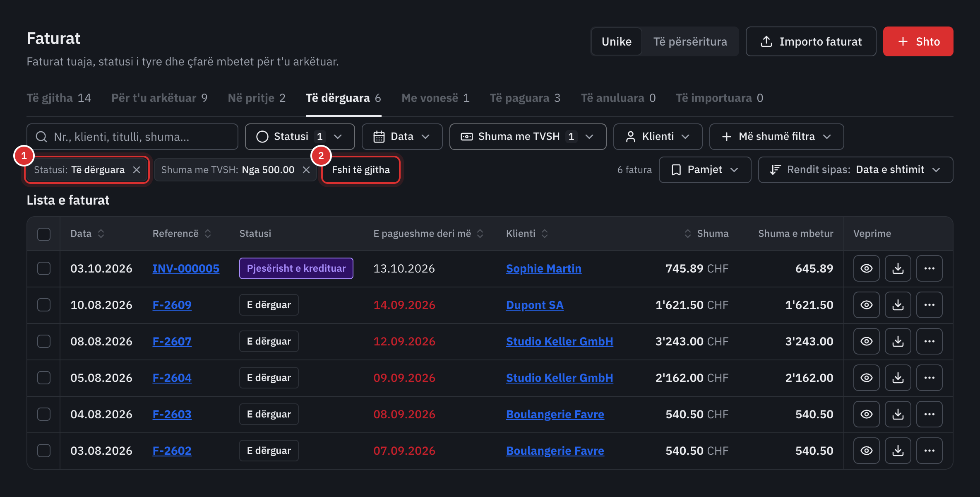Remove the Statusi: Të dërguara filter chip
The height and width of the screenshot is (497, 980).
pyautogui.click(x=137, y=170)
